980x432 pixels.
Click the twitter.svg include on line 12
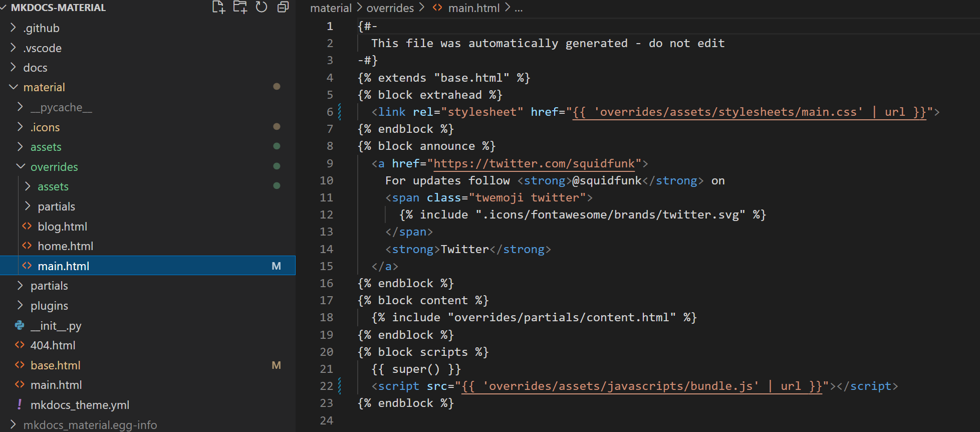[583, 214]
